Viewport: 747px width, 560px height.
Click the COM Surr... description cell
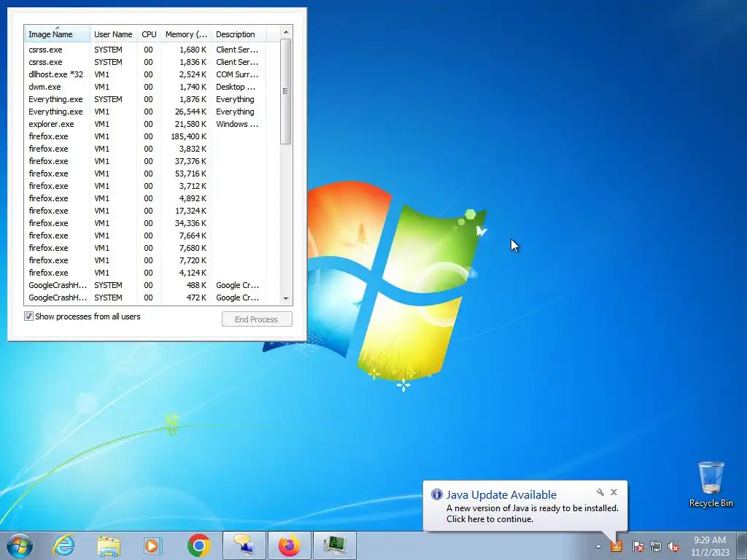[237, 74]
